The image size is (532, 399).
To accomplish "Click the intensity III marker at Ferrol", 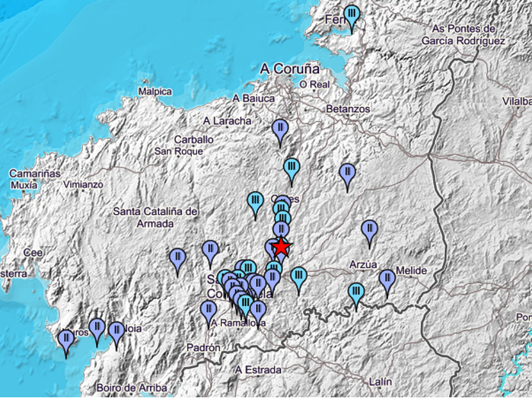I will [352, 14].
